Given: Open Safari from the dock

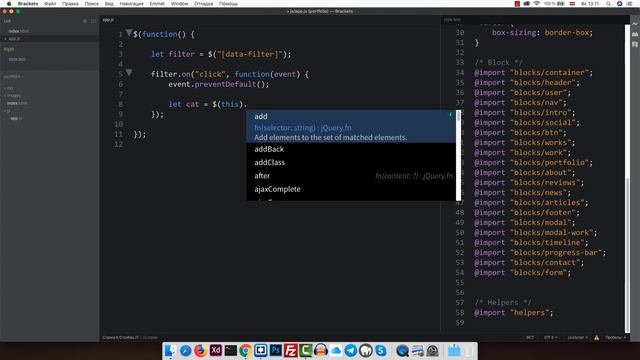Looking at the screenshot, I should (185, 350).
